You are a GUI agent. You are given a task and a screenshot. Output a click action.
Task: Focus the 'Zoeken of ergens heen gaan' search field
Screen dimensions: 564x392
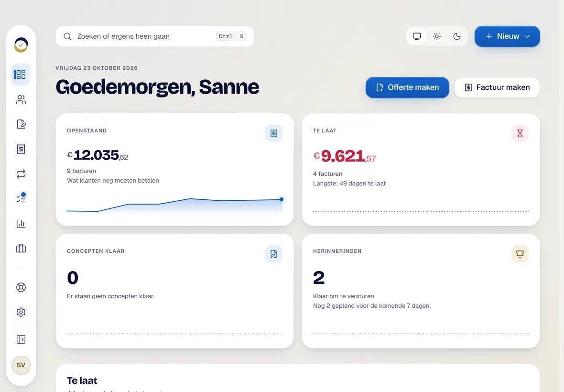(155, 36)
